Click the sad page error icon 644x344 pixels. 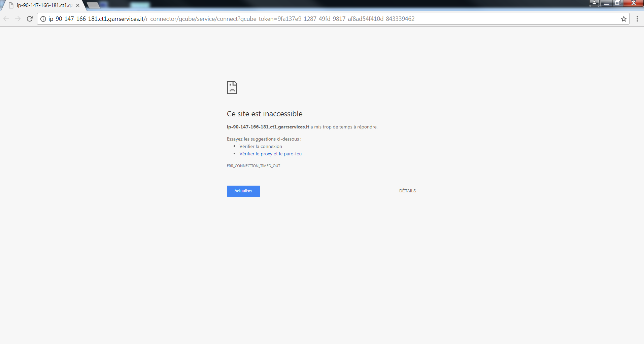coord(232,87)
